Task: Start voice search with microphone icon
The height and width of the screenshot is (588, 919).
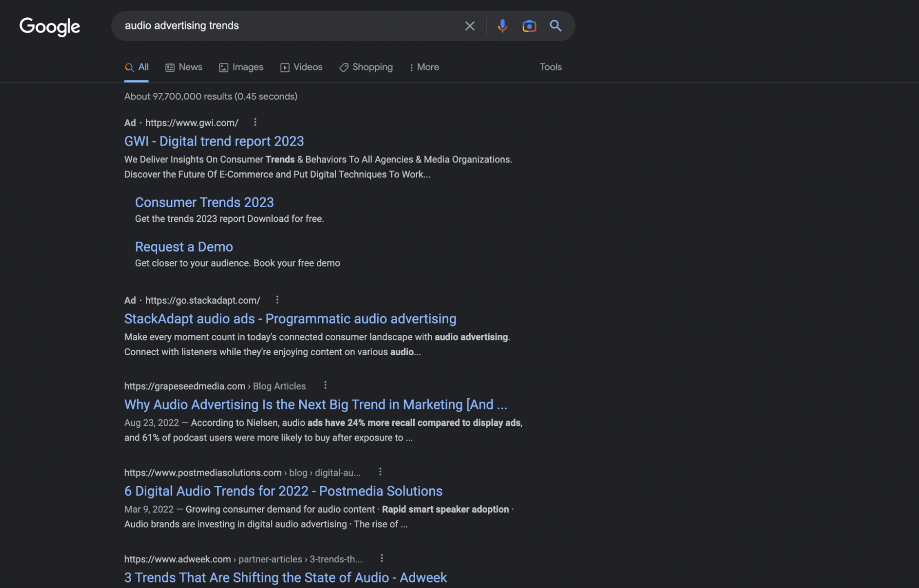Action: [x=502, y=26]
